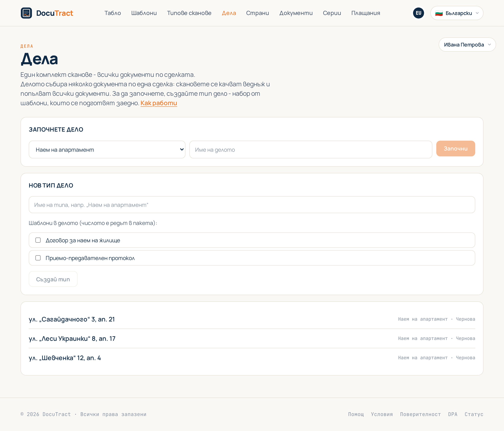
Task: Click the EU region badge
Action: [418, 13]
